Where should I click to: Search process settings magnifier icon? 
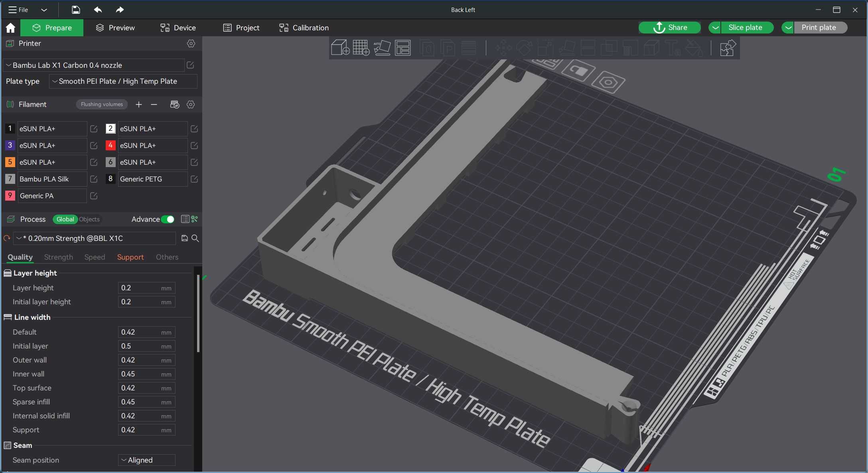pos(195,238)
